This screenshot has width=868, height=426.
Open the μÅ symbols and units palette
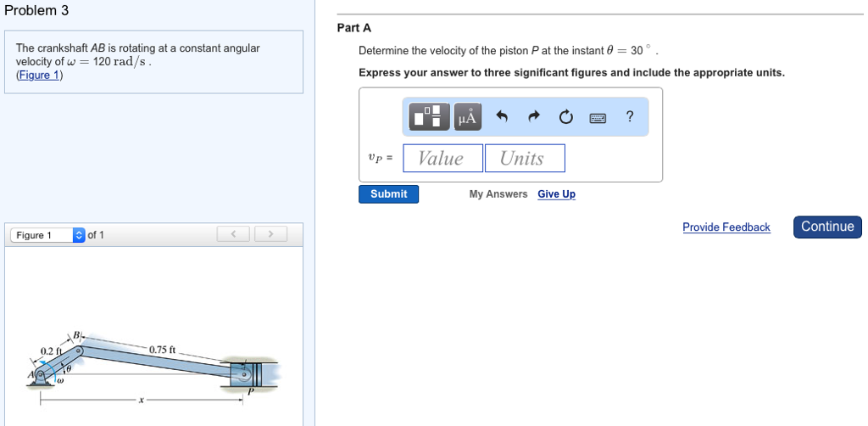pyautogui.click(x=468, y=117)
